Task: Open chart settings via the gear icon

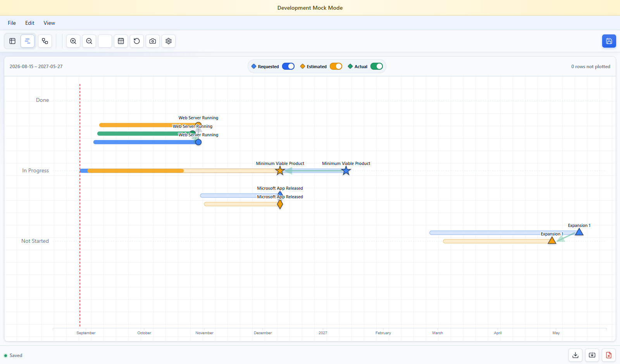Action: pyautogui.click(x=169, y=41)
